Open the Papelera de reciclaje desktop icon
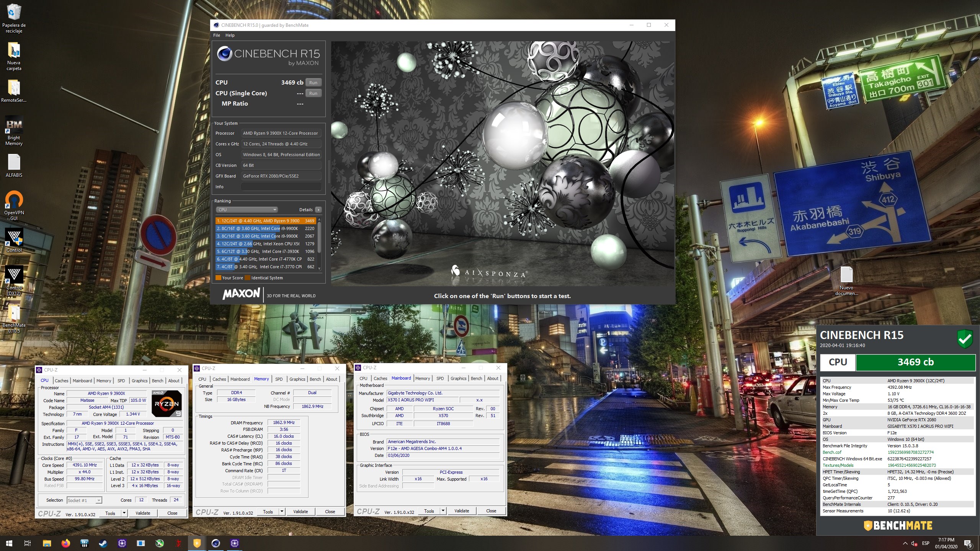 (14, 12)
